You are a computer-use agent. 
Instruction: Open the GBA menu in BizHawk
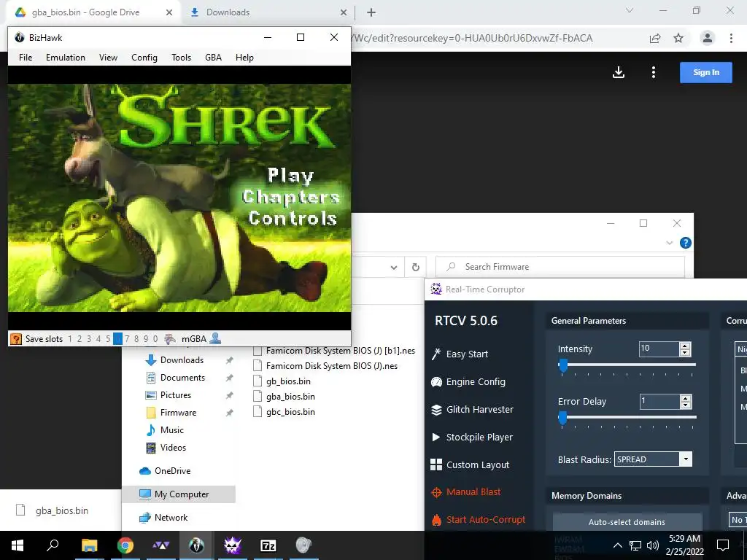coord(214,58)
